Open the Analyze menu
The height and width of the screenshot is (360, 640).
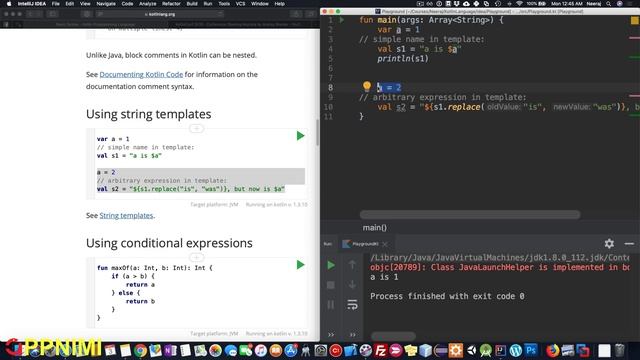click(147, 4)
